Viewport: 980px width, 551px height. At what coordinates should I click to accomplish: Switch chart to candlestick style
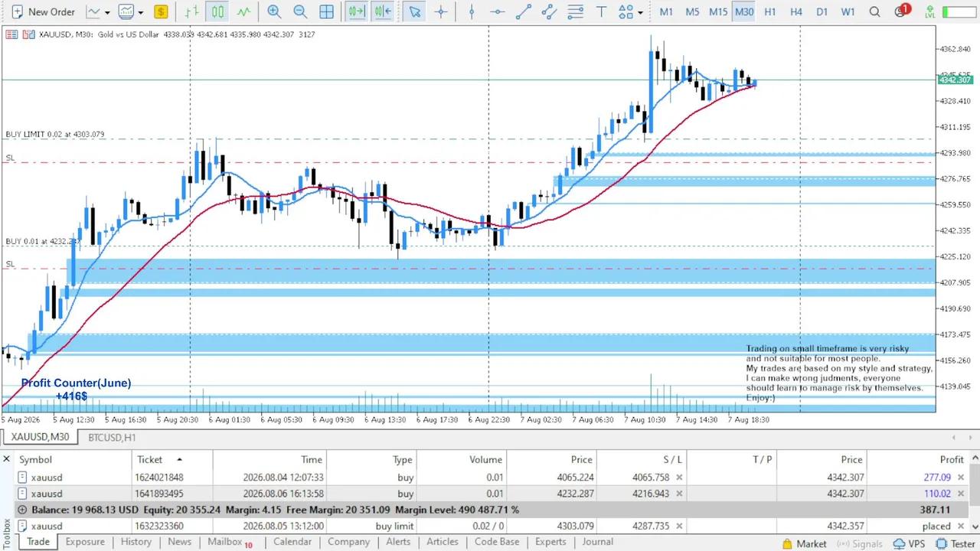pyautogui.click(x=218, y=11)
